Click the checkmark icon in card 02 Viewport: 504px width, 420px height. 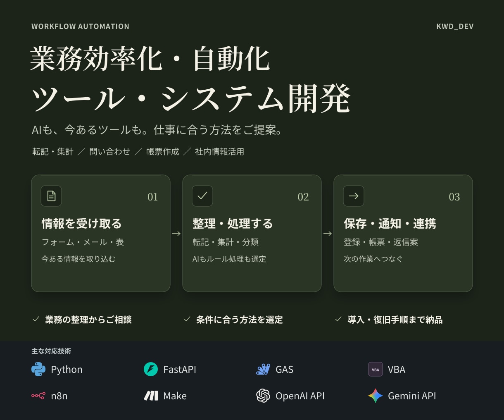[x=202, y=196]
